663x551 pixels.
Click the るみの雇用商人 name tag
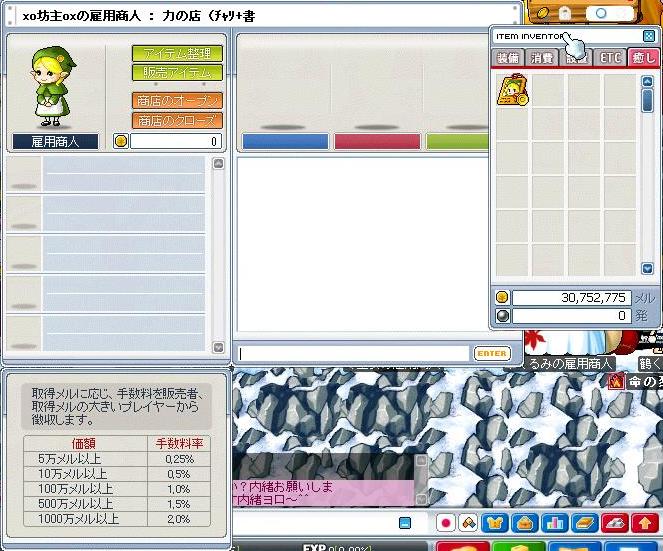click(570, 363)
